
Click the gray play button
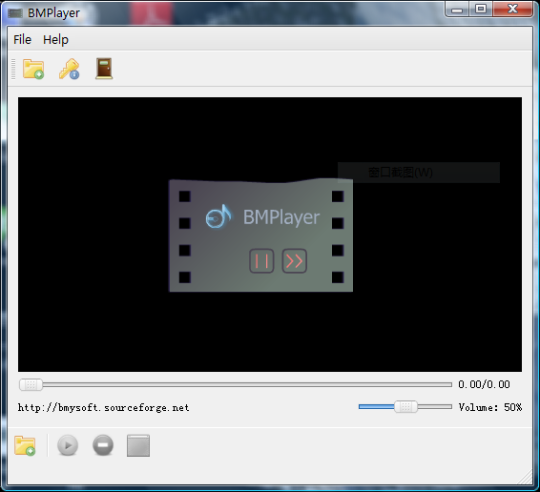click(x=68, y=446)
